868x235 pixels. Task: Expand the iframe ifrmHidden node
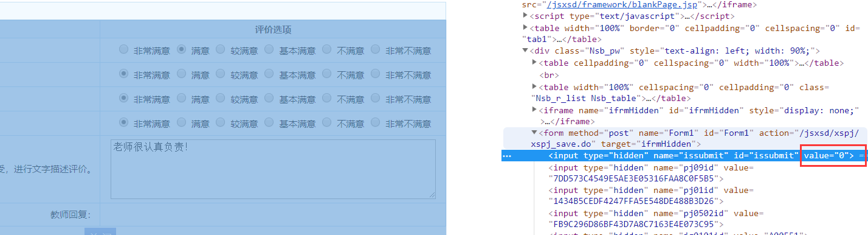[535, 110]
